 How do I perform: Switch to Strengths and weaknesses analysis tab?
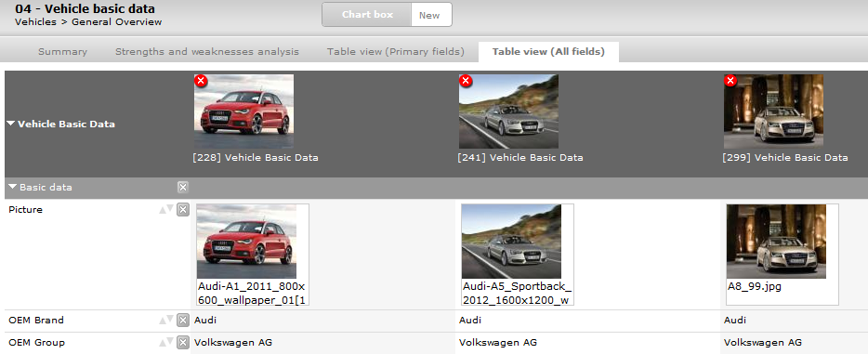[207, 52]
